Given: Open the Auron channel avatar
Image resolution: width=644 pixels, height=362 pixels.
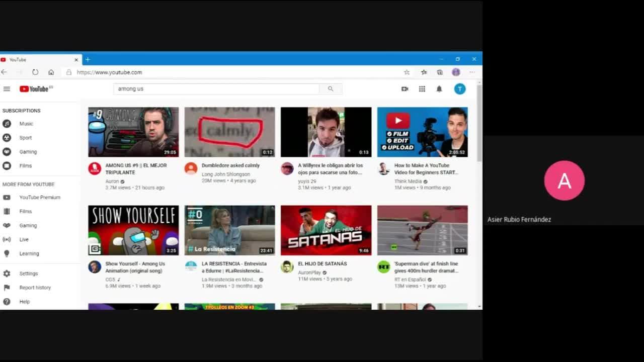Looking at the screenshot, I should (95, 168).
